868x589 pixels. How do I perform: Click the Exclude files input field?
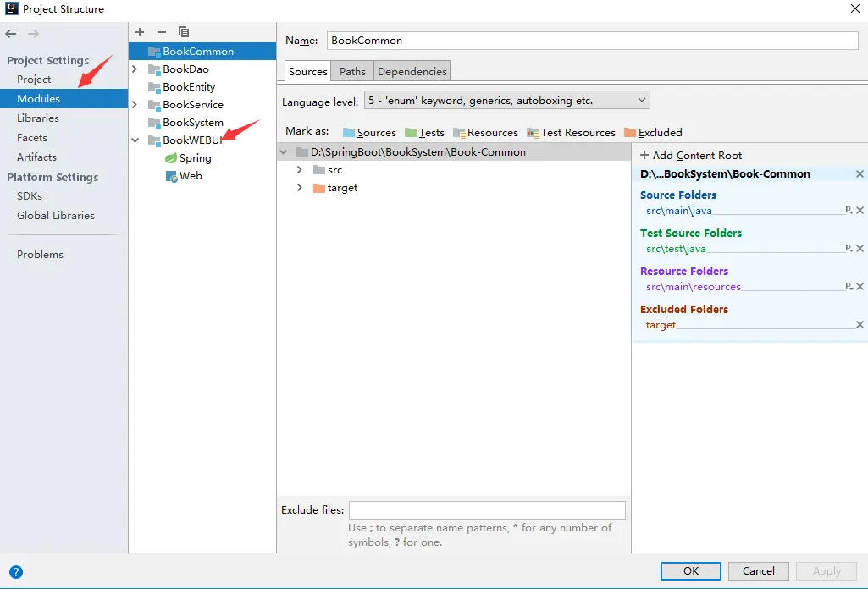coord(487,510)
